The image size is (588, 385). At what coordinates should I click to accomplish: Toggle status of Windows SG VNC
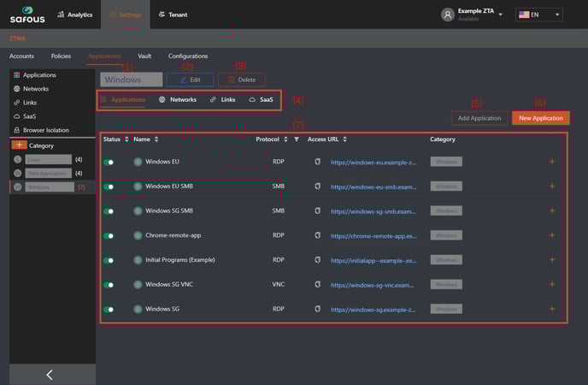(109, 285)
